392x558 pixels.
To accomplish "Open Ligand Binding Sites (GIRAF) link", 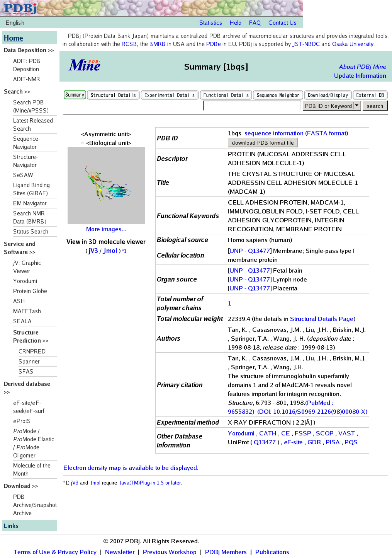I will click(31, 189).
